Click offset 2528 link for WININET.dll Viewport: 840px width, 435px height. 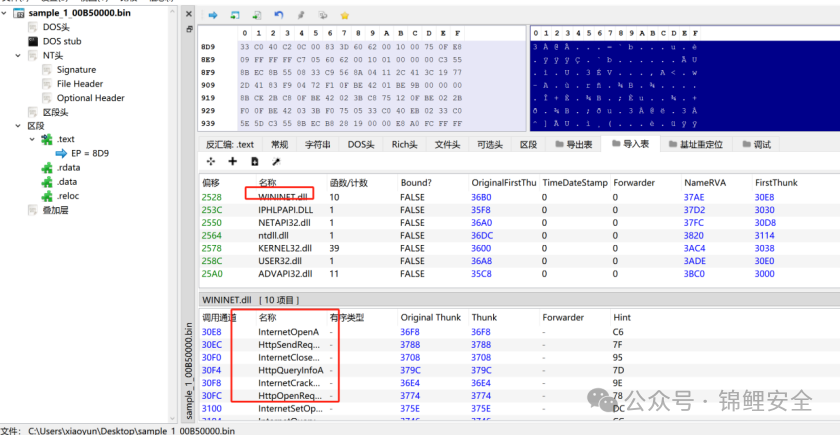pos(211,197)
